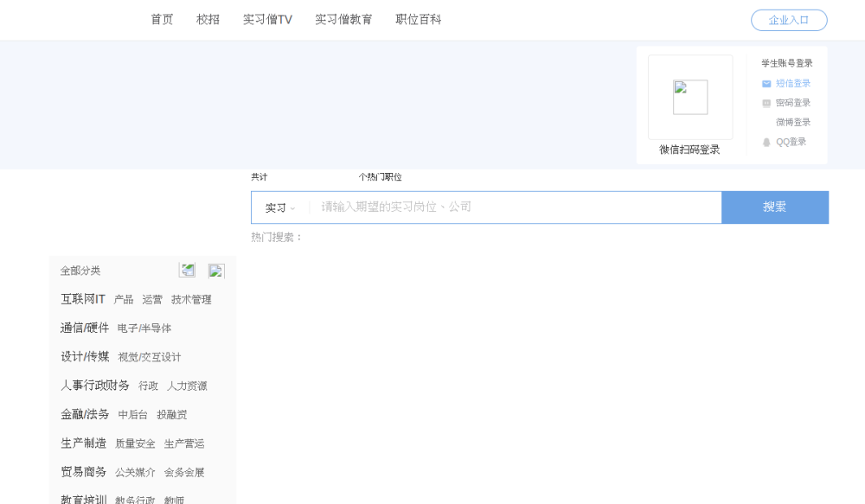This screenshot has height=504, width=865.
Task: Select the 通信/硬件 category
Action: tap(85, 329)
